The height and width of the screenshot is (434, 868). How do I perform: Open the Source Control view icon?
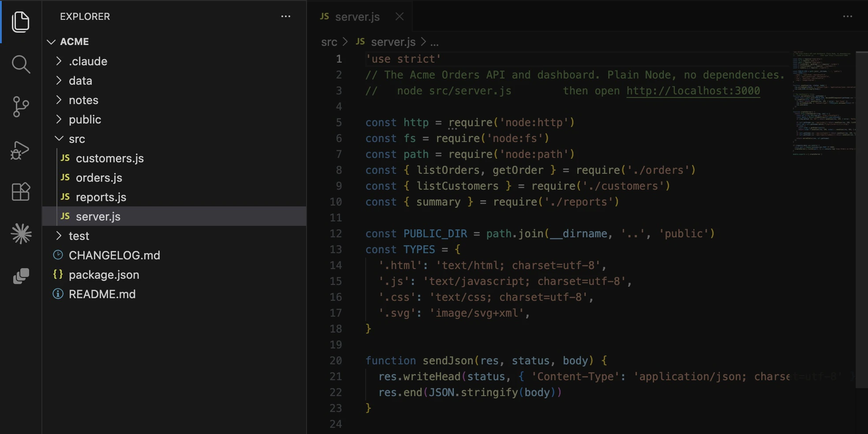[x=21, y=107]
